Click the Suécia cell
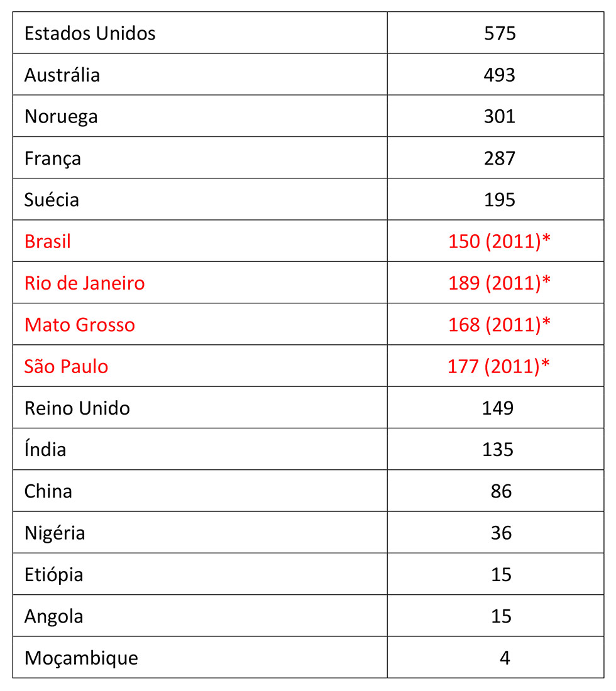The image size is (616, 691). [52, 200]
